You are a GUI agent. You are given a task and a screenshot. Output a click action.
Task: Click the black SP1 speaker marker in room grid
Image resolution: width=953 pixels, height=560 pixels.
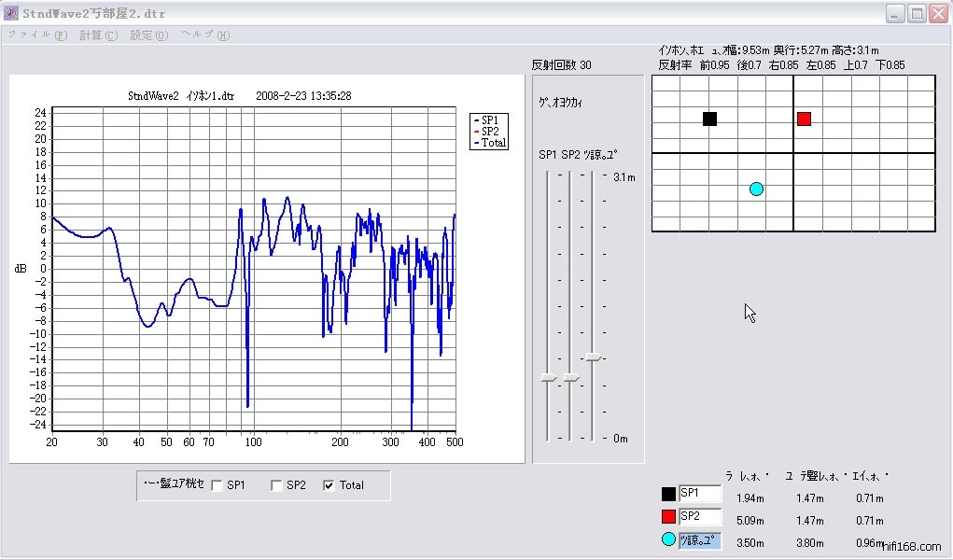[709, 119]
